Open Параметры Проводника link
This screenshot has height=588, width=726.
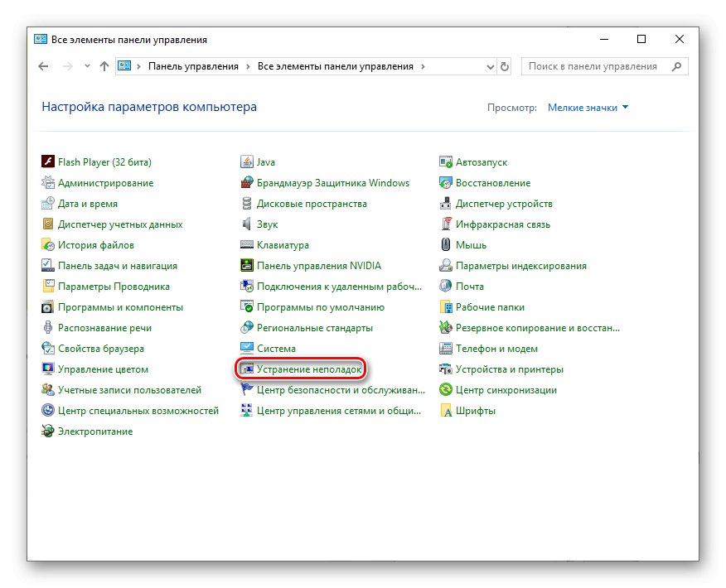(x=114, y=287)
